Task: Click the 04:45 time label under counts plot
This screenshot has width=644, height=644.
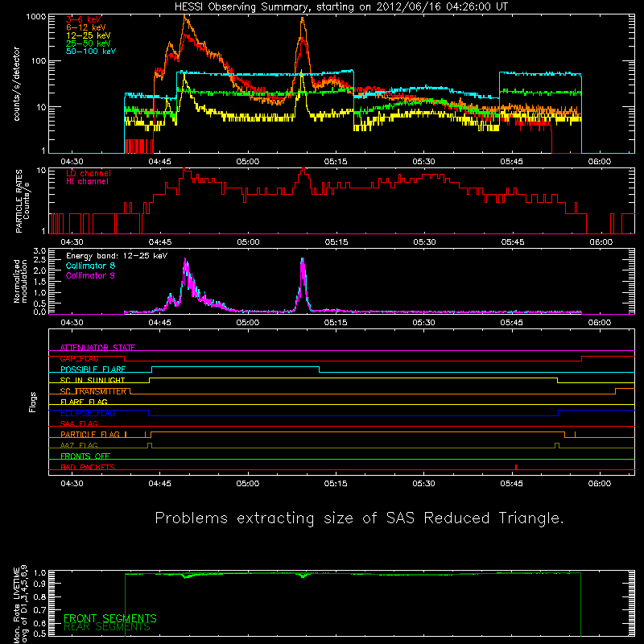Action: (x=159, y=162)
